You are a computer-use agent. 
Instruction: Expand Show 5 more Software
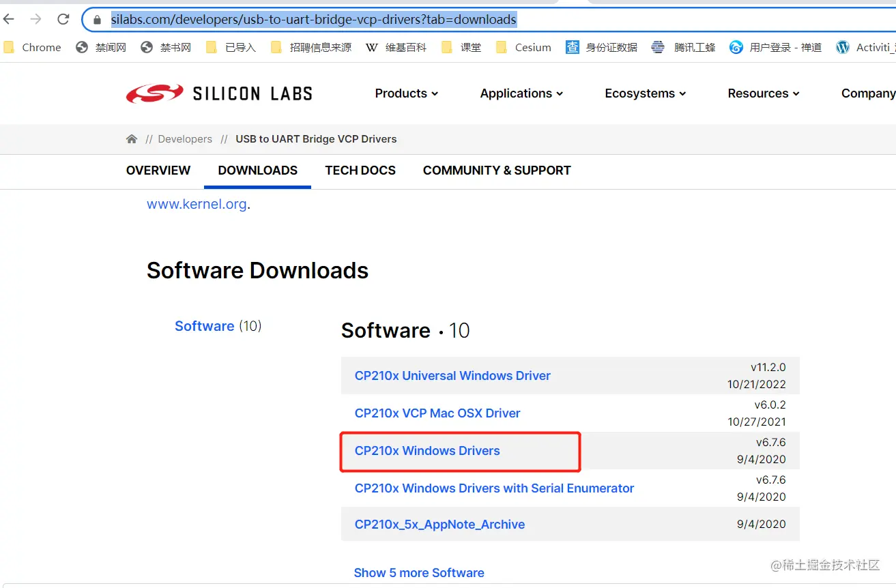point(419,573)
